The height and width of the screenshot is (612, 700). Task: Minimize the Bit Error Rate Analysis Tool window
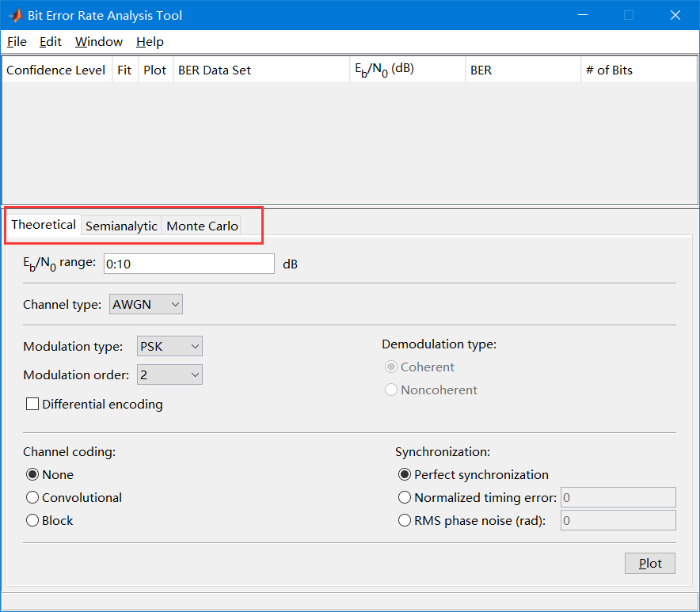583,15
